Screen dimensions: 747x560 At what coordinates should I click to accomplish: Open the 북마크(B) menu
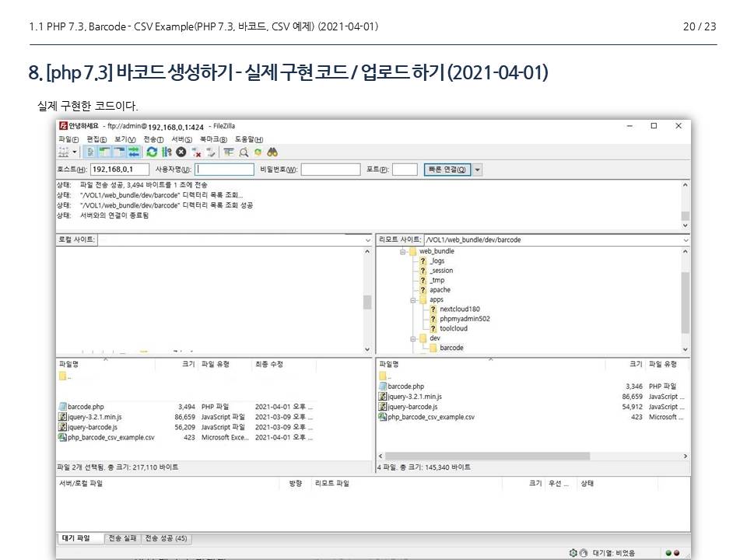point(213,139)
